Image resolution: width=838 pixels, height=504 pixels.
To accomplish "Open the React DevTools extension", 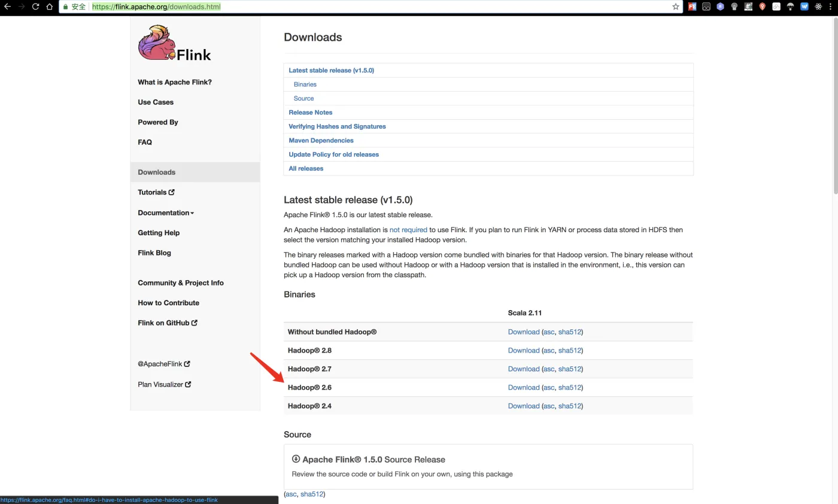I will [x=818, y=7].
